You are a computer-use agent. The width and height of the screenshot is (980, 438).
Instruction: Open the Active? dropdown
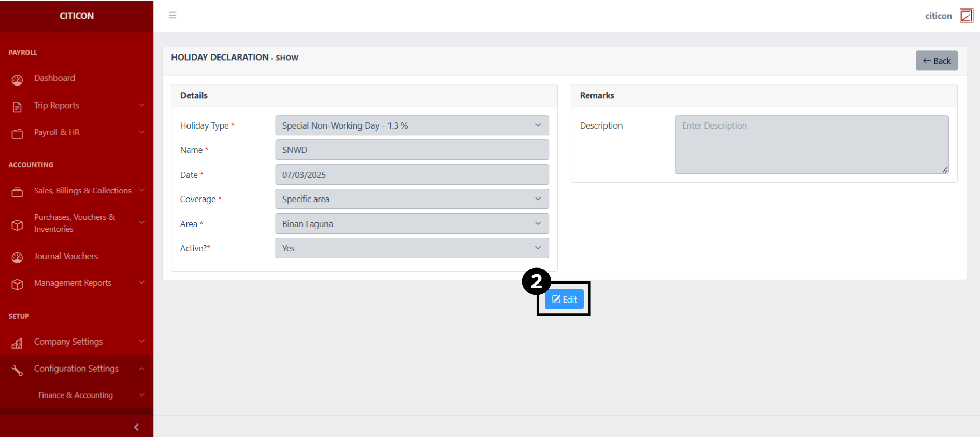point(412,248)
